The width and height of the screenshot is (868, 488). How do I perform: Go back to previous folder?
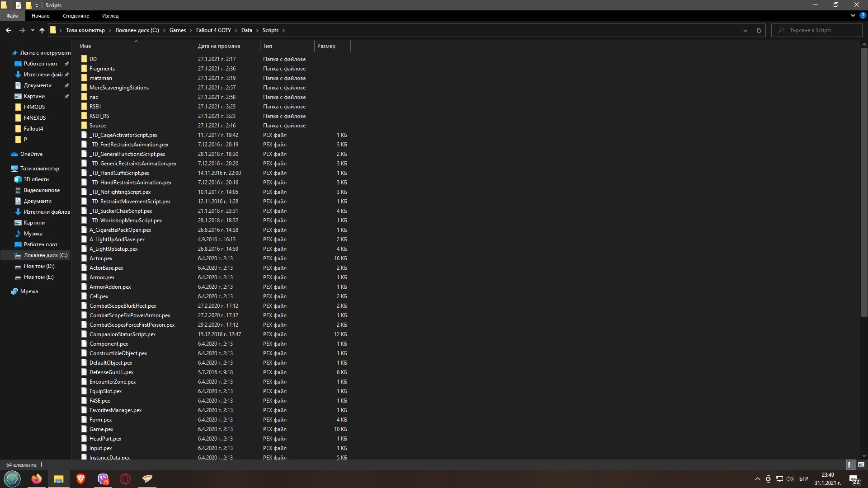click(9, 30)
